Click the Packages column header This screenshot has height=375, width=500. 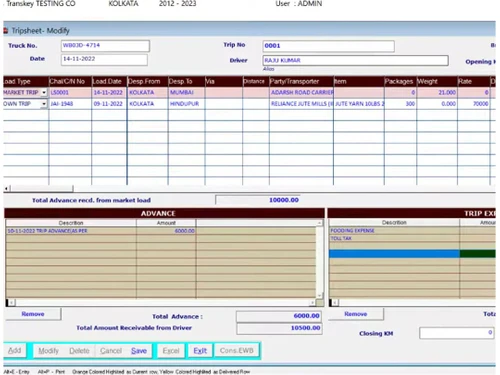[400, 82]
